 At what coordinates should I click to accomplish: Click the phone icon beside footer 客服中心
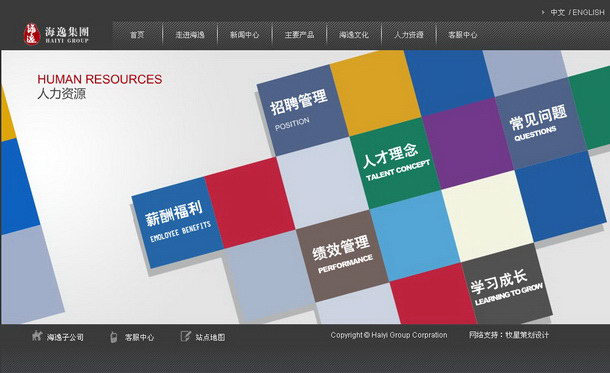(x=113, y=336)
